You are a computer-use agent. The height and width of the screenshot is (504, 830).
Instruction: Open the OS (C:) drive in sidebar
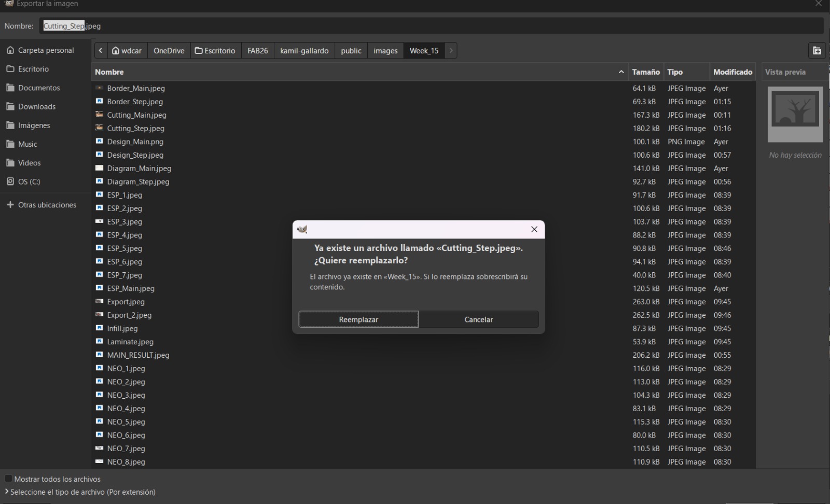tap(46, 181)
